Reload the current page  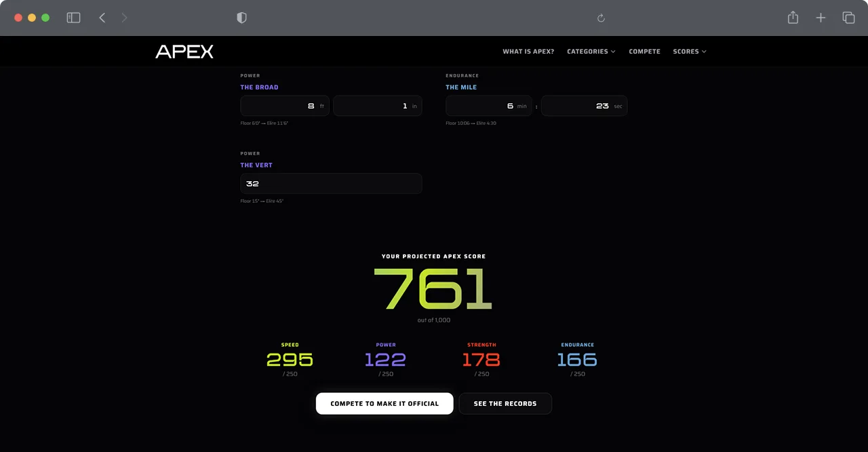[x=601, y=18]
